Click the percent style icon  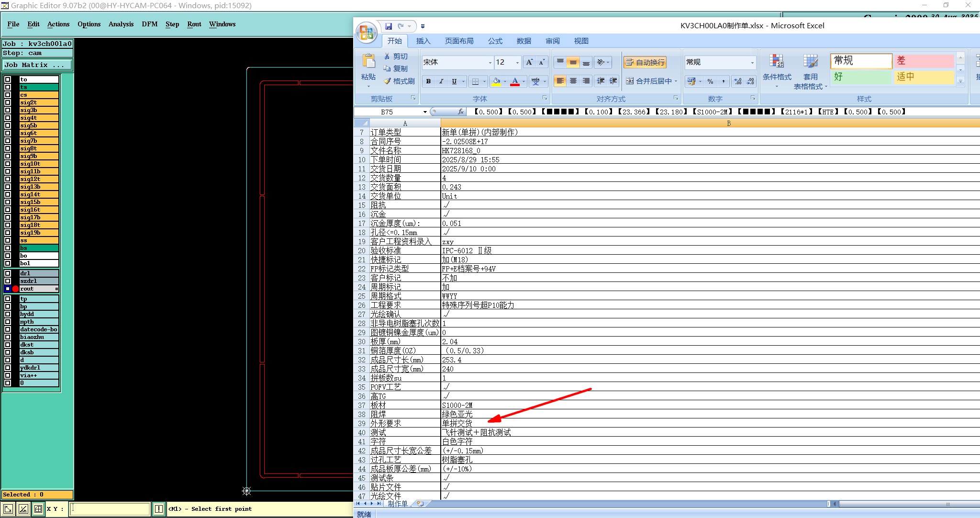click(x=710, y=81)
